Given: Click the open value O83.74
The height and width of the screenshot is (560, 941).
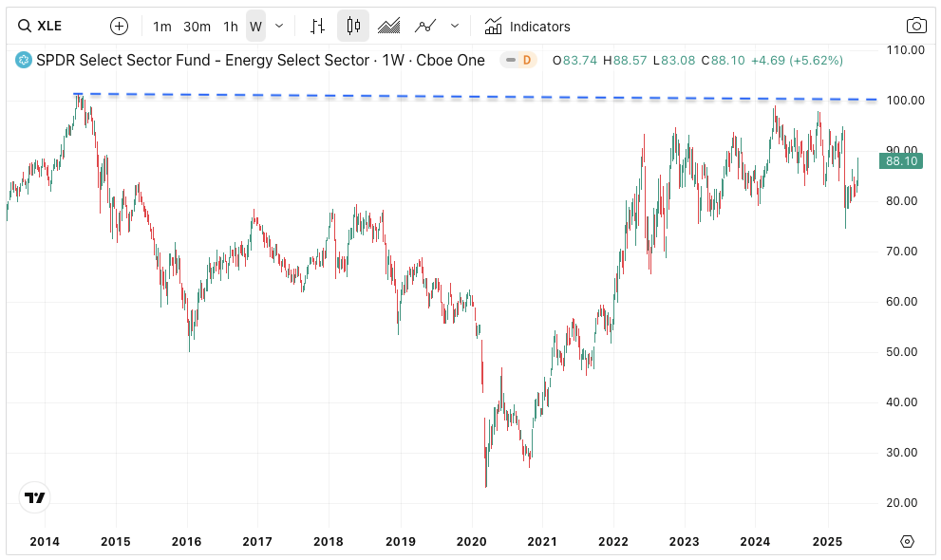Looking at the screenshot, I should click(574, 61).
